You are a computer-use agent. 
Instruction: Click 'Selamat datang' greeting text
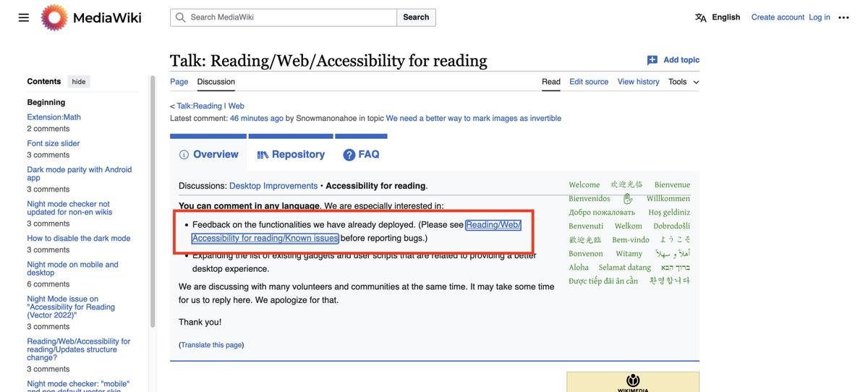(x=625, y=267)
